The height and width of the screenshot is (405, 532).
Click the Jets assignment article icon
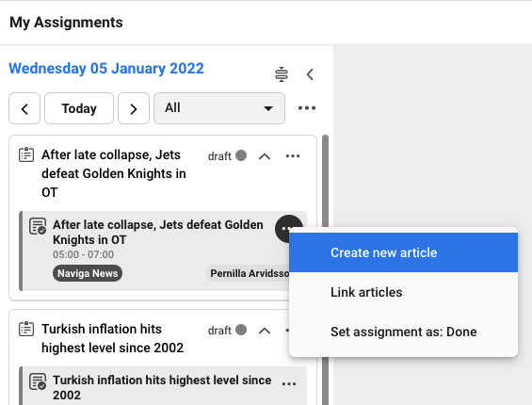(x=38, y=226)
